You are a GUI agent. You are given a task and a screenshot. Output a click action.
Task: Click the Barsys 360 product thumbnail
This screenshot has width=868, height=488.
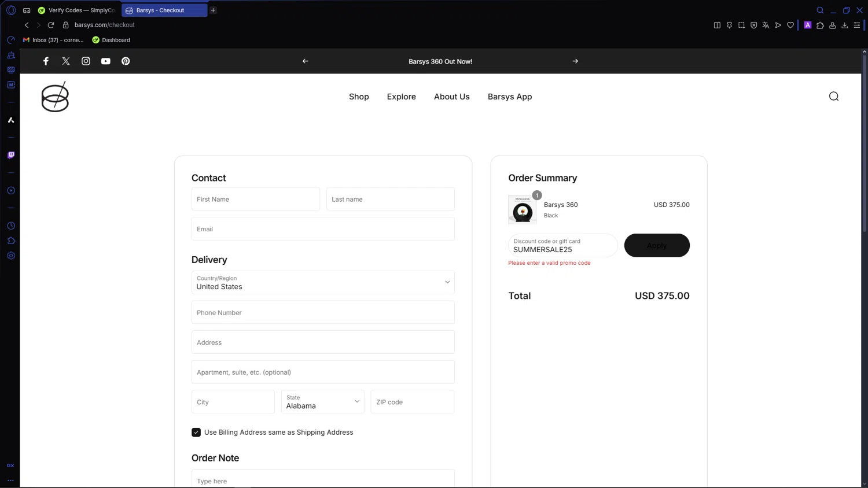(523, 209)
